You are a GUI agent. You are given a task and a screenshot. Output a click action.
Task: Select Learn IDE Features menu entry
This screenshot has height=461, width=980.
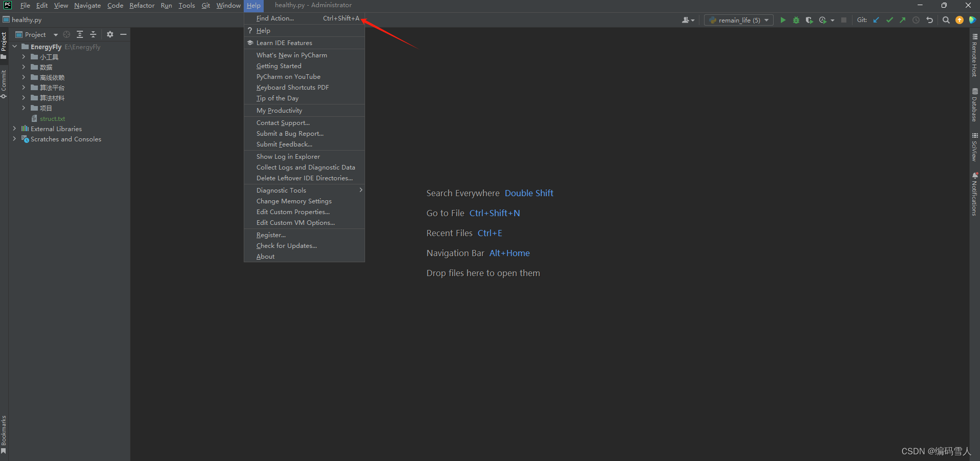pos(304,43)
